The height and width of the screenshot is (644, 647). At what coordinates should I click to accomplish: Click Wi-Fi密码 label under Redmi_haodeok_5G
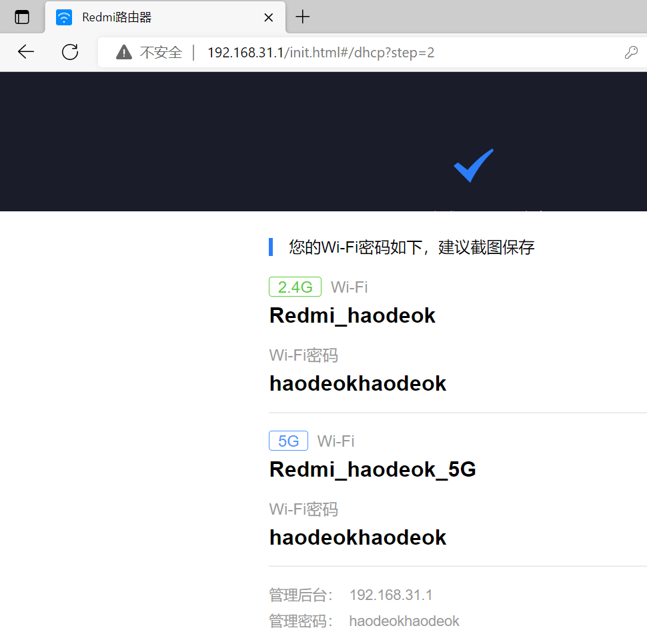[x=303, y=509]
